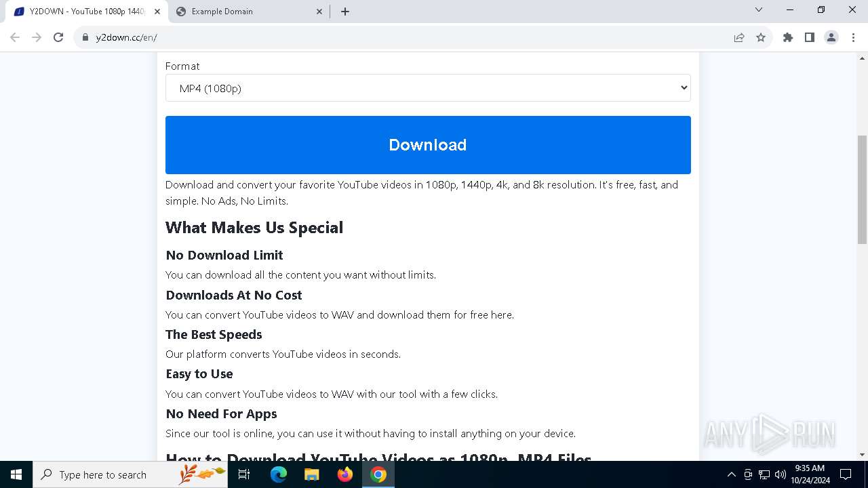This screenshot has width=868, height=488.
Task: Click the scrollbar down arrow
Action: coord(862,454)
